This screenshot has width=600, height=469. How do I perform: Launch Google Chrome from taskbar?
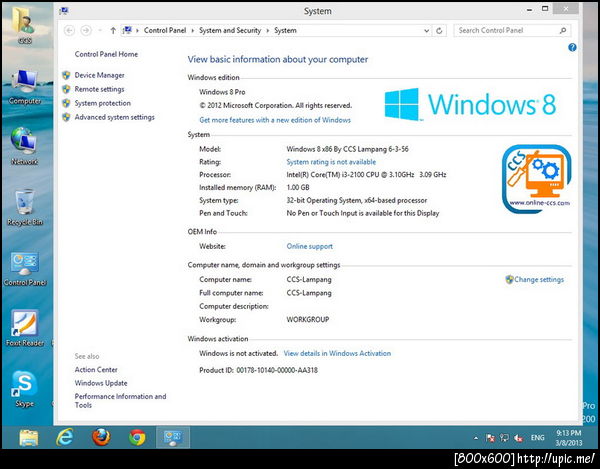(137, 437)
